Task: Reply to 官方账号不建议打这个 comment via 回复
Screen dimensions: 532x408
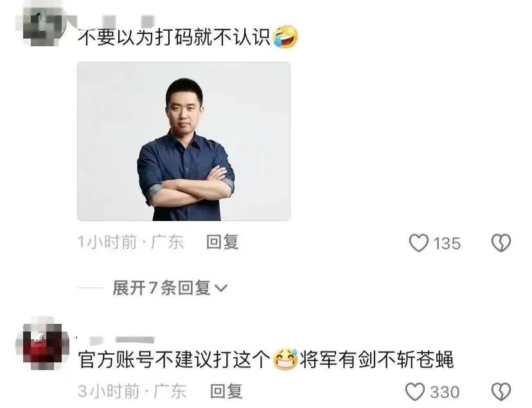Action: coord(226,391)
